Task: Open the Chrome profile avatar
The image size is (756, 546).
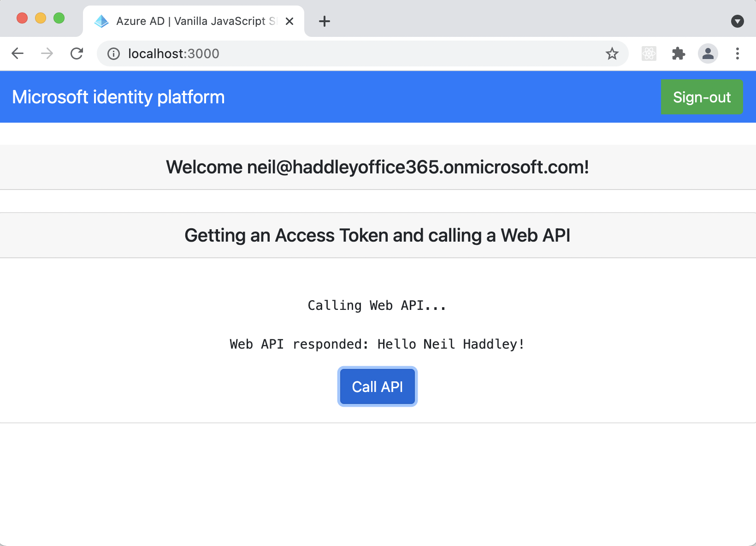Action: pos(708,53)
